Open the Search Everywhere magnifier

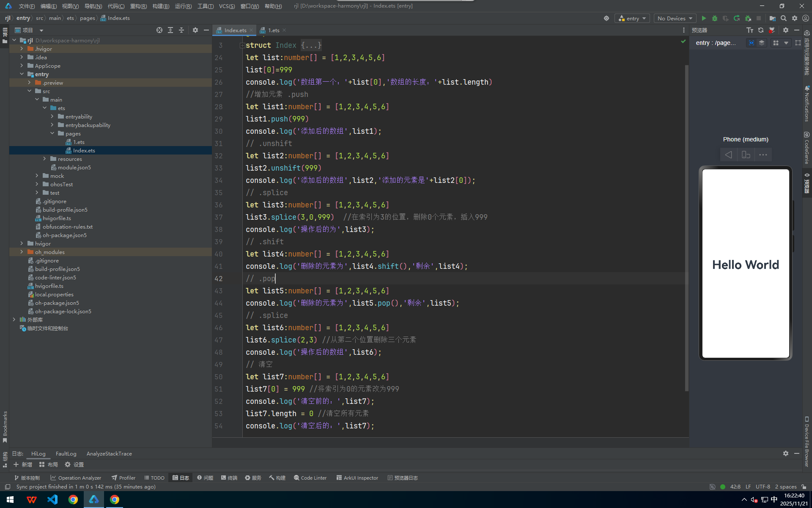(784, 18)
